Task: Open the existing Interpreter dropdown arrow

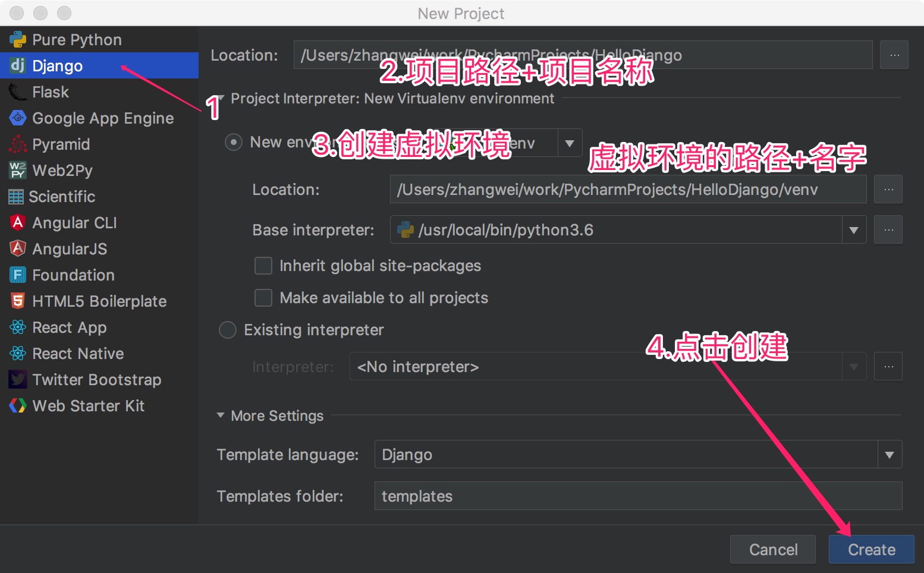Action: [x=854, y=367]
